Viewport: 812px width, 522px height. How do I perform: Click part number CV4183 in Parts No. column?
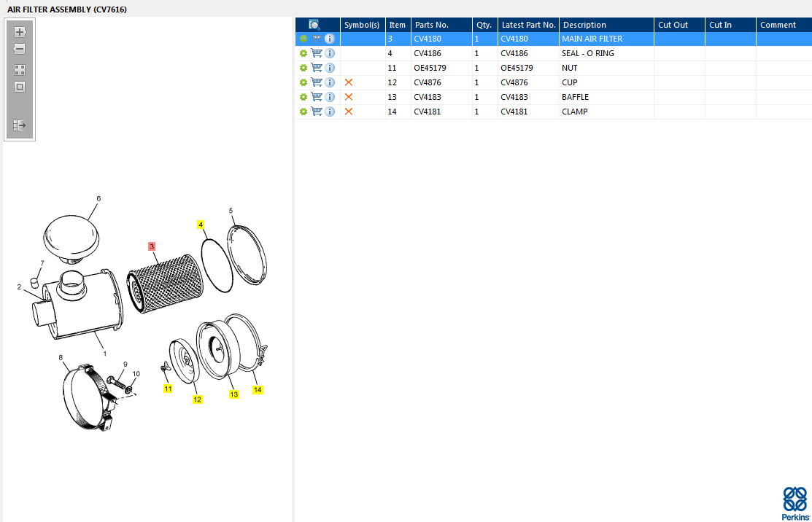(x=428, y=97)
